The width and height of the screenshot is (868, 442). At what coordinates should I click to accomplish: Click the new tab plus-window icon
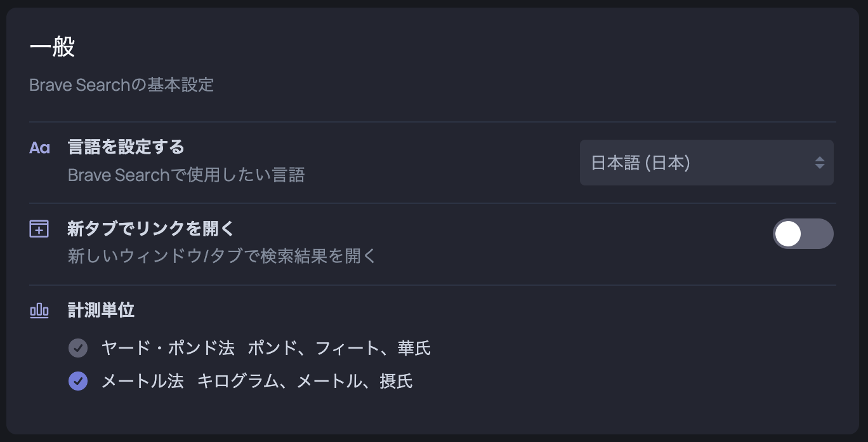click(x=39, y=229)
